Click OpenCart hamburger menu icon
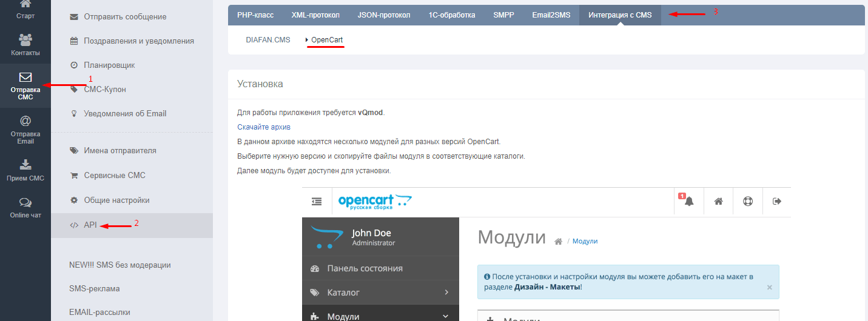The image size is (868, 321). tap(317, 201)
